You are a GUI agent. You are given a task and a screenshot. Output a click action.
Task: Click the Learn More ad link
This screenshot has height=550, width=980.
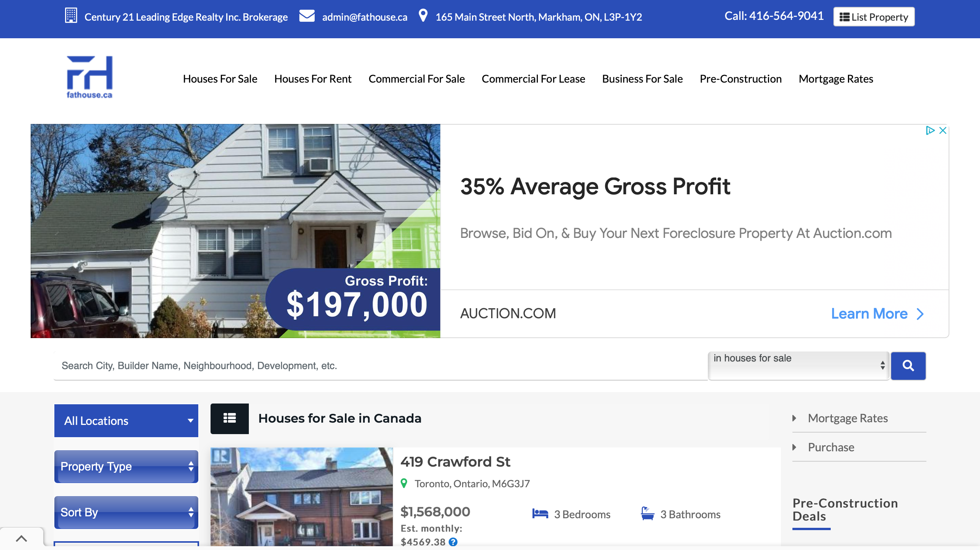pos(869,314)
